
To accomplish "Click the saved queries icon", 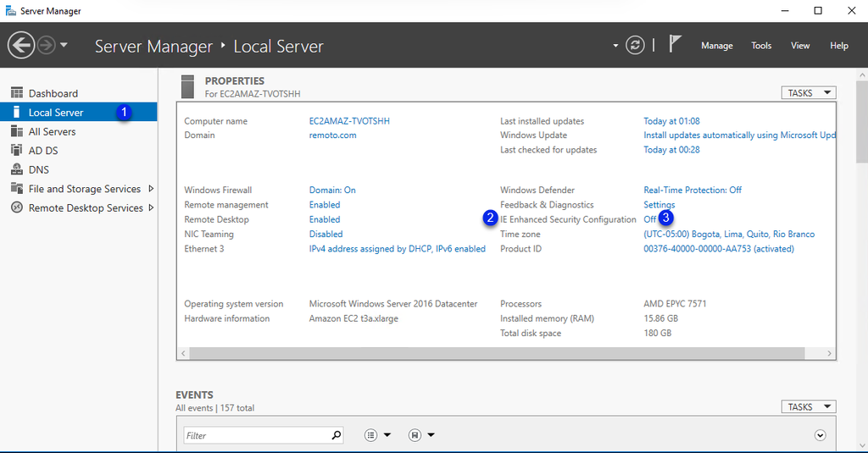I will pyautogui.click(x=415, y=435).
